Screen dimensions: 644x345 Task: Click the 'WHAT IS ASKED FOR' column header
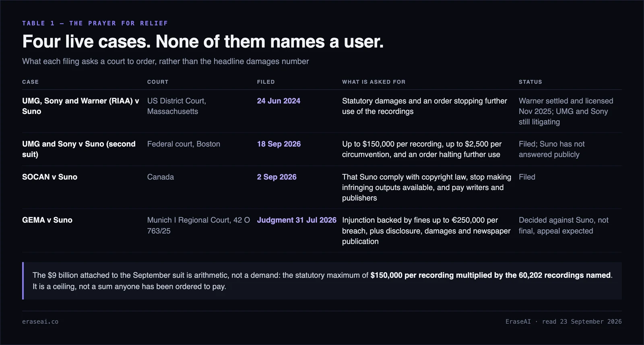374,82
